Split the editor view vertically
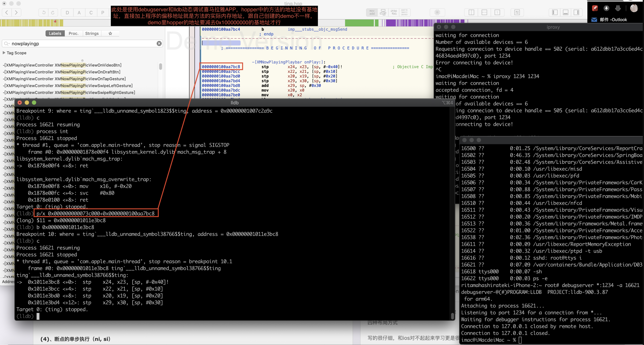Image resolution: width=644 pixels, height=345 pixels. coord(471,12)
